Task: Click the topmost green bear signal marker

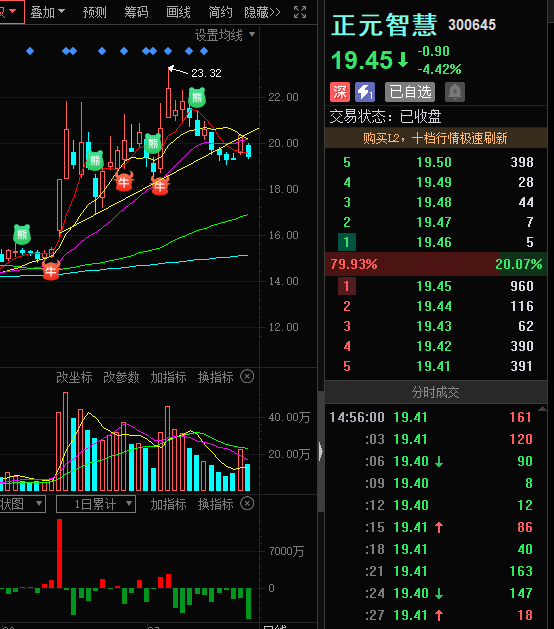Action: 197,97
